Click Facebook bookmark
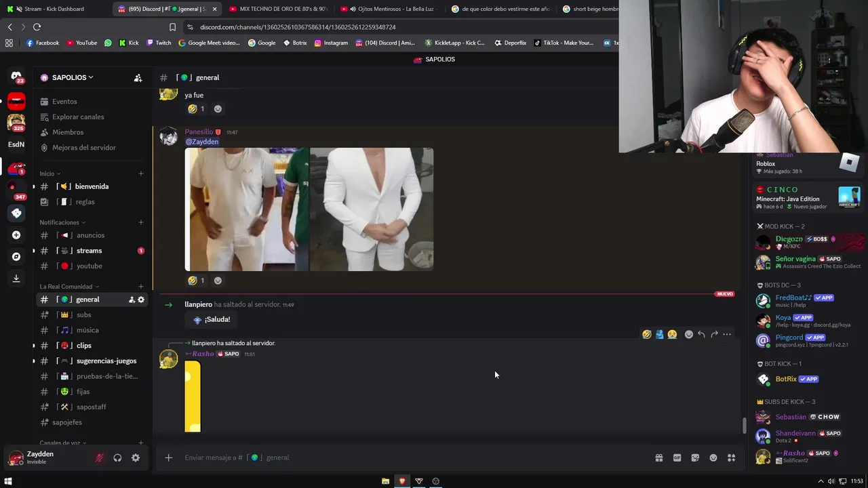This screenshot has height=488, width=868. tap(42, 43)
